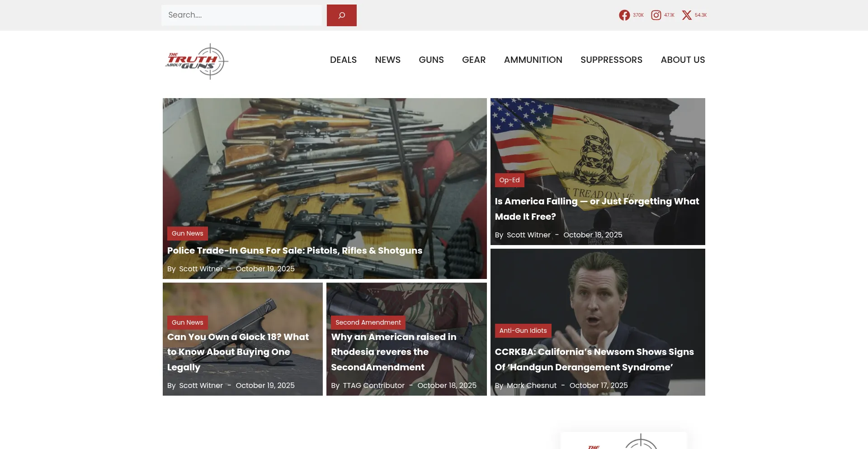Click the Second Amendment category tag
The image size is (868, 449).
(368, 322)
